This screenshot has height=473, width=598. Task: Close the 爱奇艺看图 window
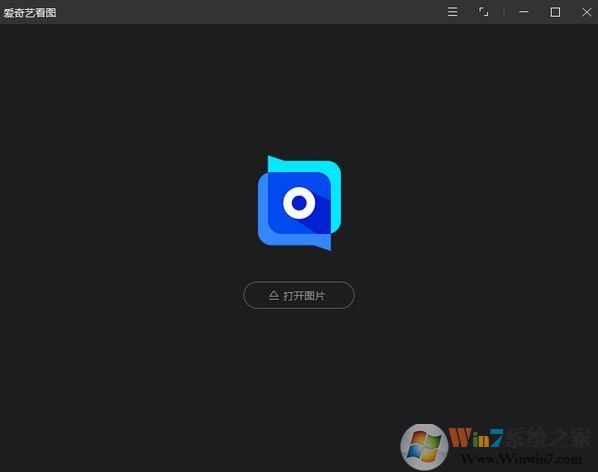pos(587,12)
